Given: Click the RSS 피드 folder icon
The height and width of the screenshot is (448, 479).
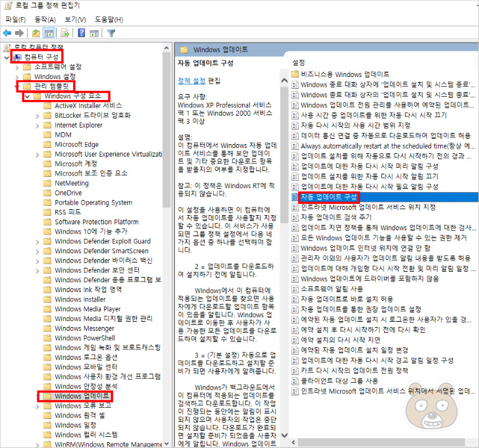Looking at the screenshot, I should coord(47,212).
